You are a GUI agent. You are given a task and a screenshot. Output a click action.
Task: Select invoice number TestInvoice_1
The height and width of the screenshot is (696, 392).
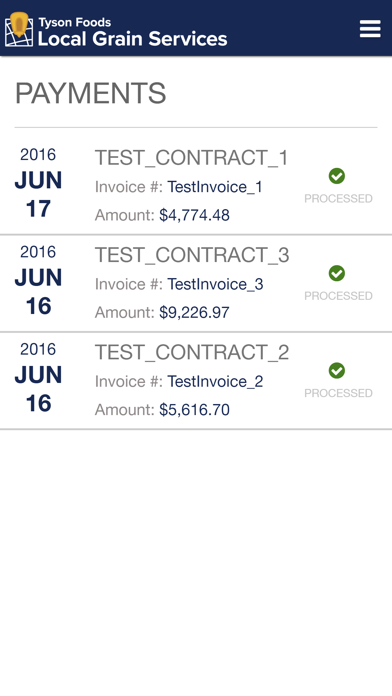coord(215,187)
